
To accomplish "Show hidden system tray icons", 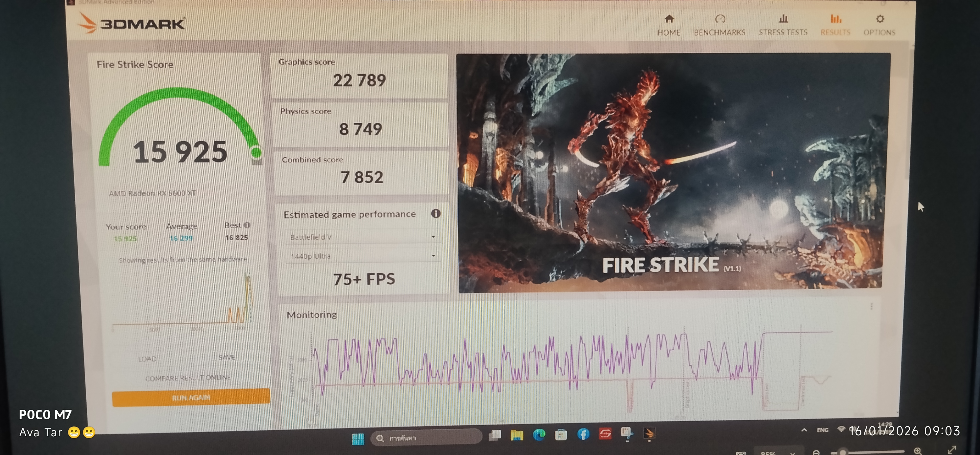I will (x=804, y=430).
